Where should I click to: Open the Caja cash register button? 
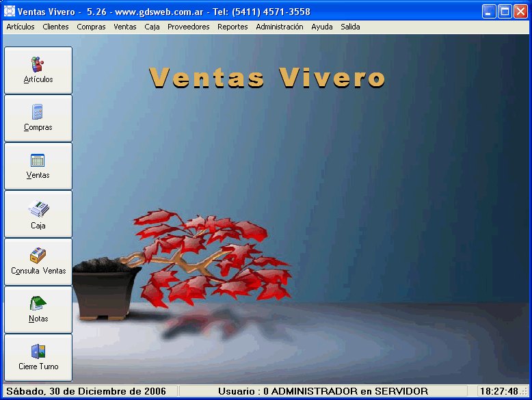(38, 214)
